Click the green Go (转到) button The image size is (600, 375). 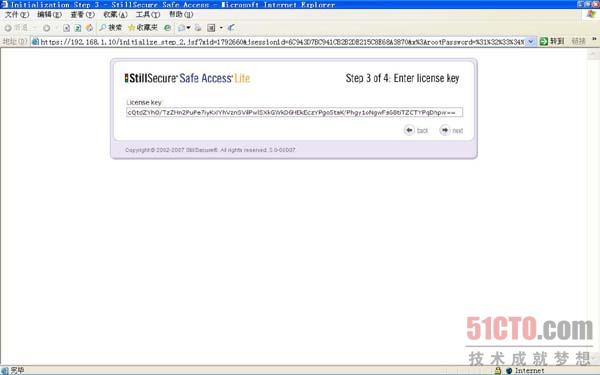tap(552, 41)
